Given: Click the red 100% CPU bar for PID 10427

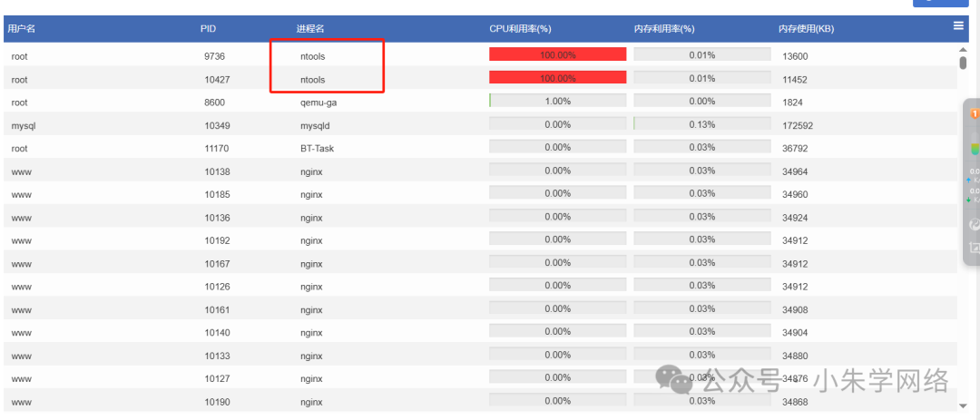Looking at the screenshot, I should coord(557,77).
